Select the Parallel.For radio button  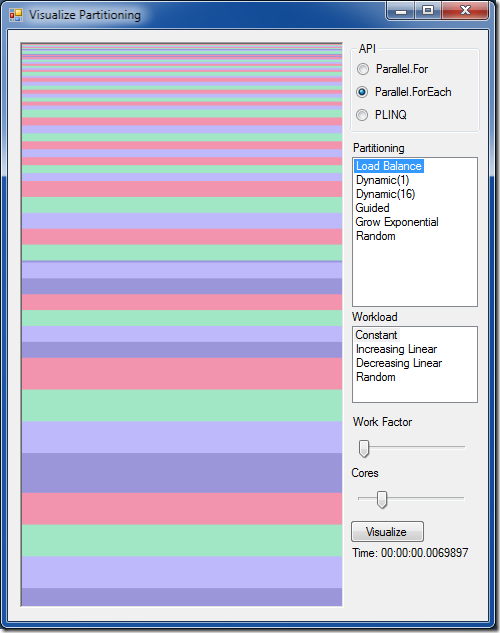(363, 69)
